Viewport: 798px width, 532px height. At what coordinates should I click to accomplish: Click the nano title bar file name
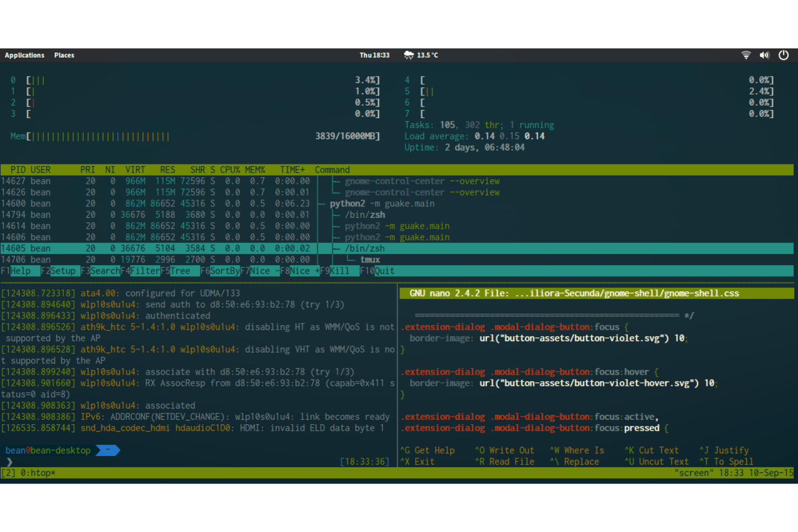tap(627, 293)
